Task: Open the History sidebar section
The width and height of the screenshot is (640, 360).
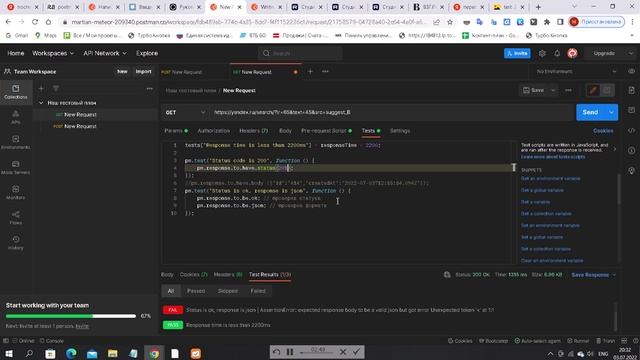Action: coord(16,242)
